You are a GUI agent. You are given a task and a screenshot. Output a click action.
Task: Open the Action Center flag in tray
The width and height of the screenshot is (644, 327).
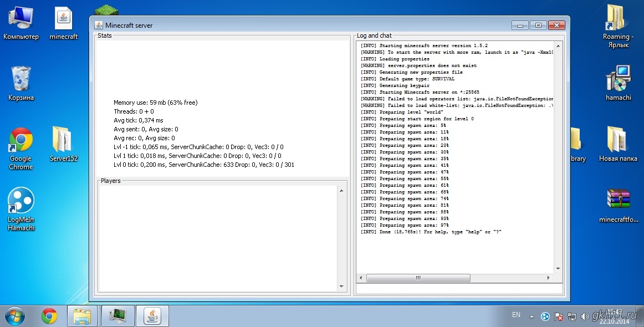click(x=558, y=316)
